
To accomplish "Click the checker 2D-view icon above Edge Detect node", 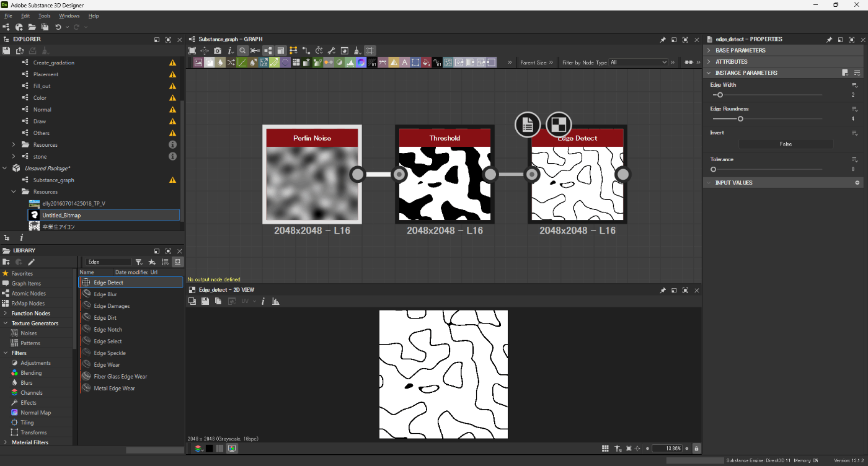I will 558,125.
